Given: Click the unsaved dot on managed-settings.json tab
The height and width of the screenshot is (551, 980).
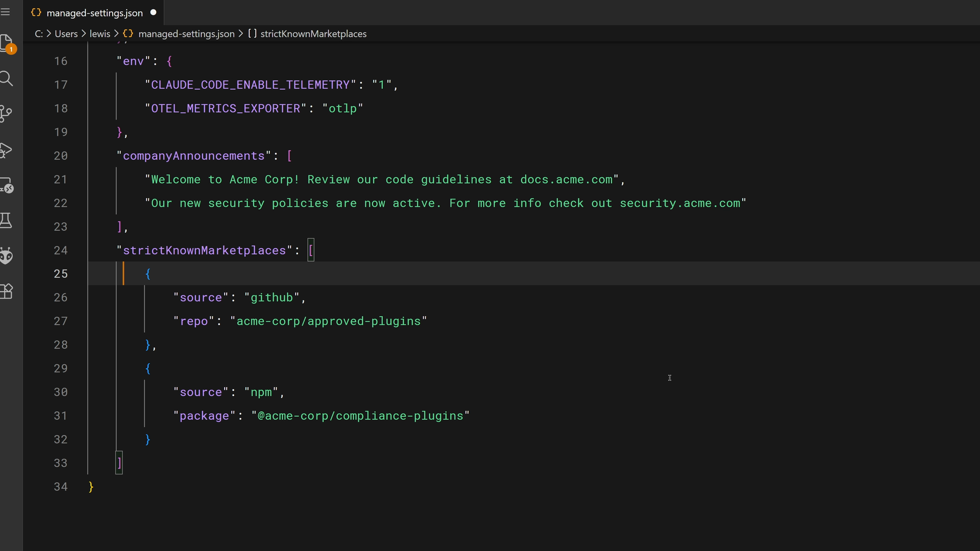Looking at the screenshot, I should (x=153, y=12).
